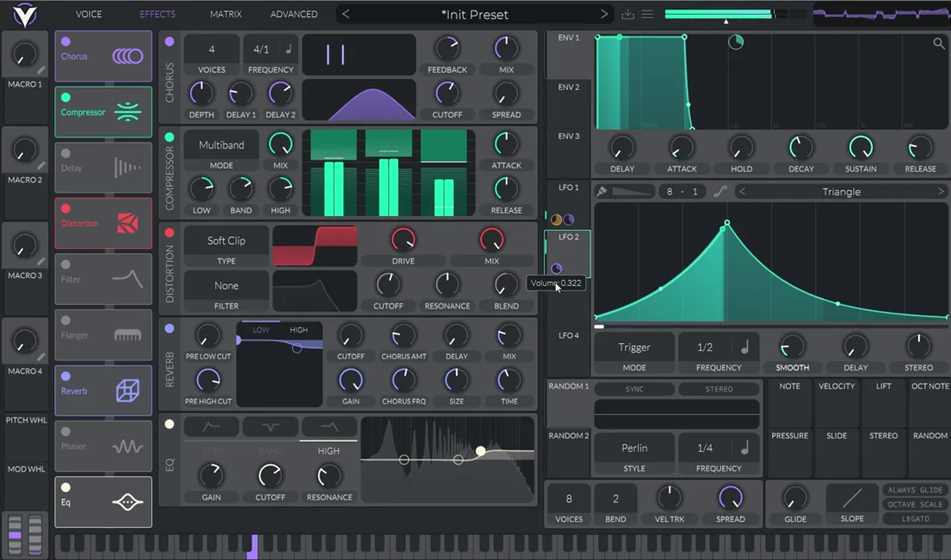951x560 pixels.
Task: Click the Init Preset name
Action: point(475,14)
